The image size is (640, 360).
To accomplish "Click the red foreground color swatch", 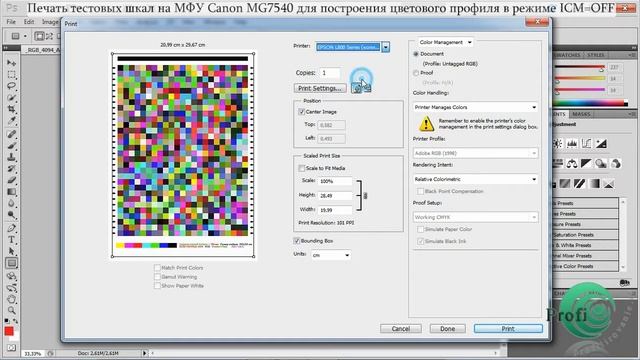I will pyautogui.click(x=9, y=331).
